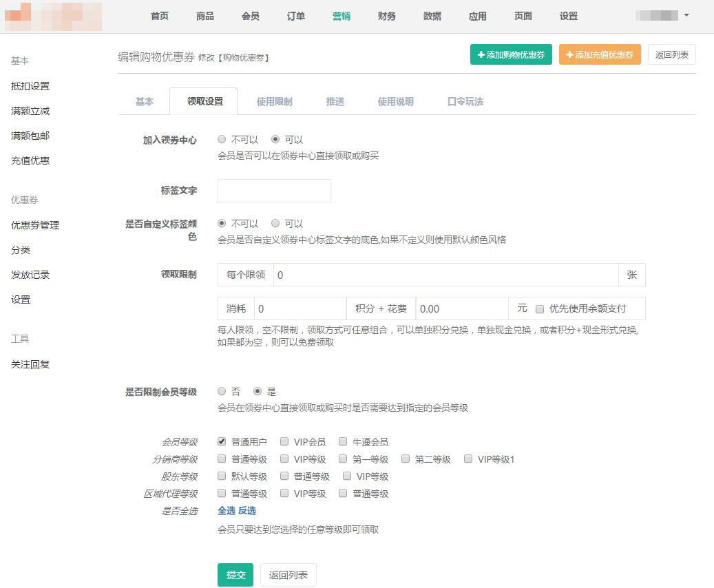Image resolution: width=714 pixels, height=588 pixels.
Task: Uncheck the 普通用户 member level checkbox
Action: [x=222, y=441]
